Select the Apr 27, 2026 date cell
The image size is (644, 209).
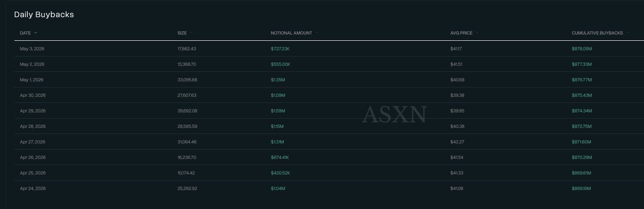pyautogui.click(x=33, y=142)
